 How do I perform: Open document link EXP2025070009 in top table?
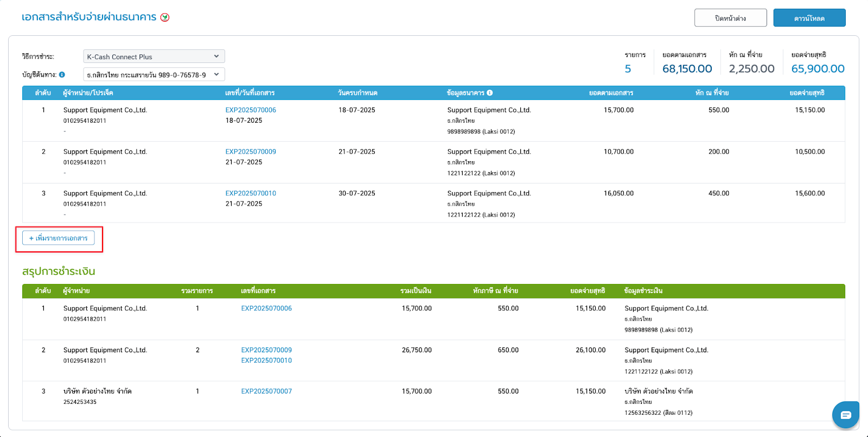[251, 151]
